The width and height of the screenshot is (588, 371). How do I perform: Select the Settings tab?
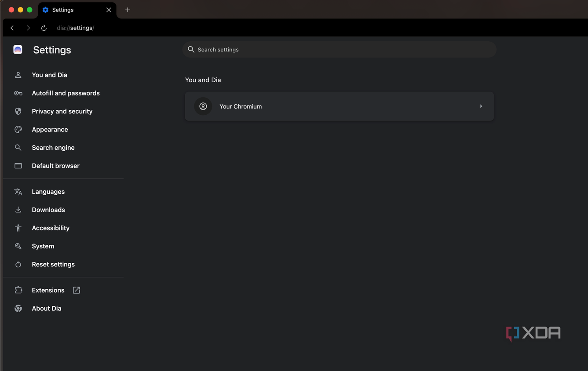pos(77,10)
